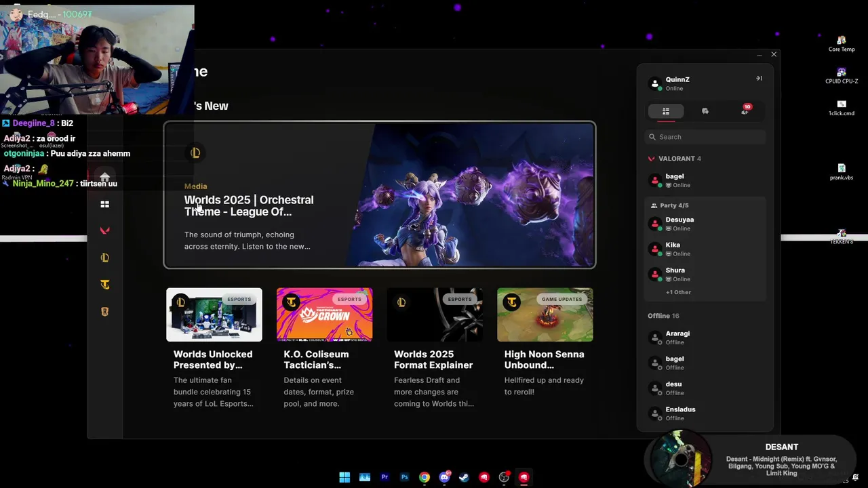
Task: Switch to the chat messages tab
Action: 705,111
